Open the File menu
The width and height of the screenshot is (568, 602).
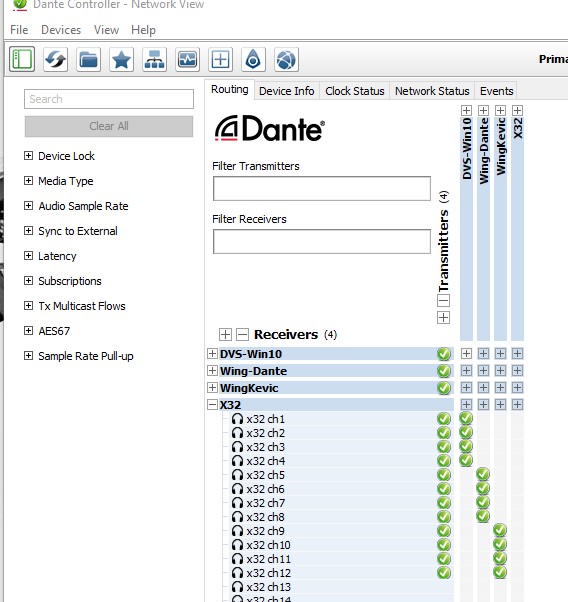coord(19,30)
